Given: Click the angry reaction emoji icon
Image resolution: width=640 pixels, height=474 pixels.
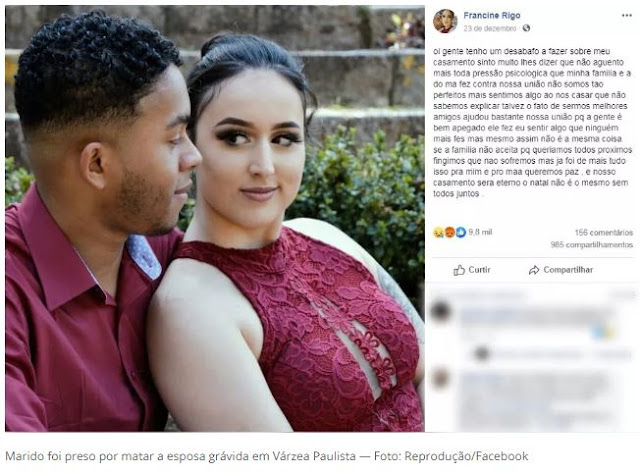Looking at the screenshot, I should click(x=449, y=233).
